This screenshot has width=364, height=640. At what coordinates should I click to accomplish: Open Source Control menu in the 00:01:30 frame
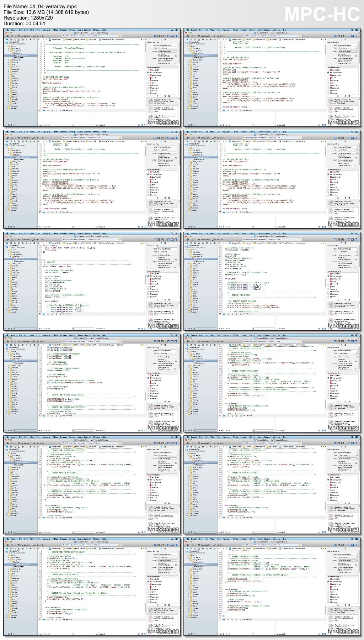click(x=264, y=132)
